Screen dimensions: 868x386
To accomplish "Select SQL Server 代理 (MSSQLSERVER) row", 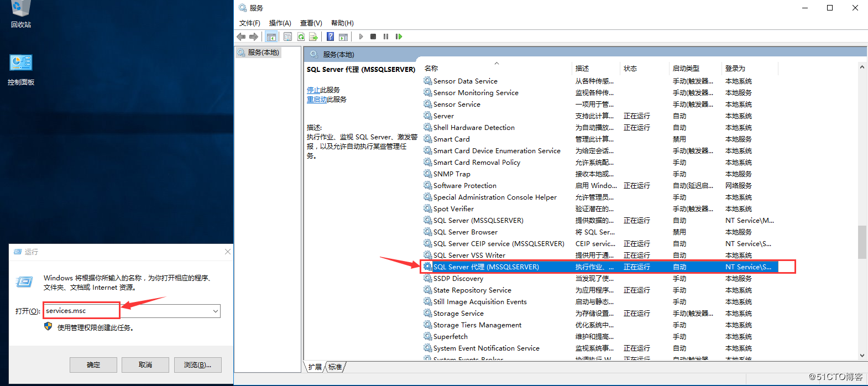I will click(x=600, y=267).
